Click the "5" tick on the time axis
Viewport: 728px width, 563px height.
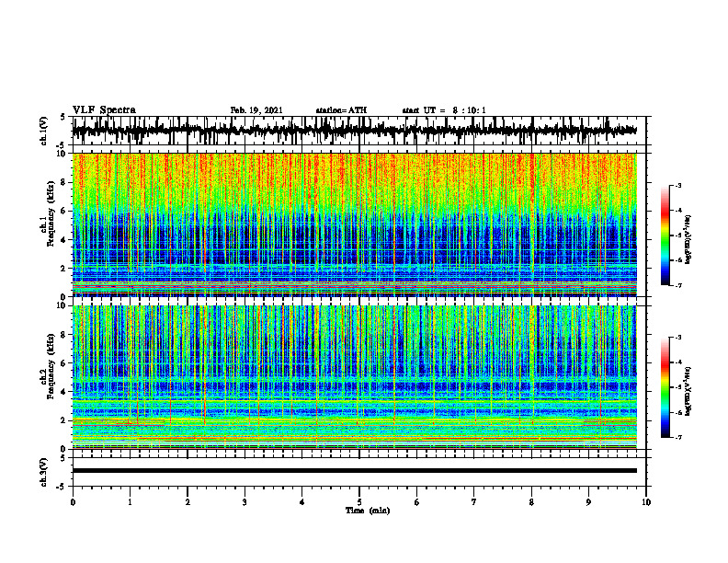click(x=359, y=502)
